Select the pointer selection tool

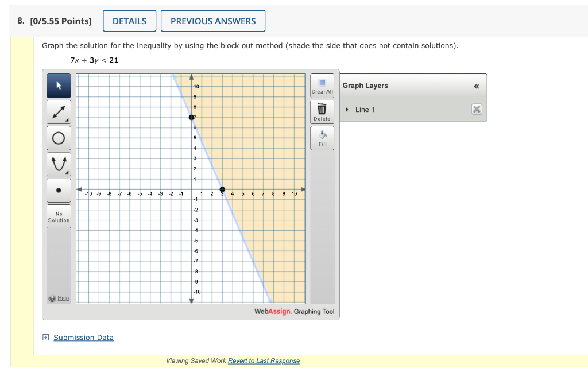59,85
